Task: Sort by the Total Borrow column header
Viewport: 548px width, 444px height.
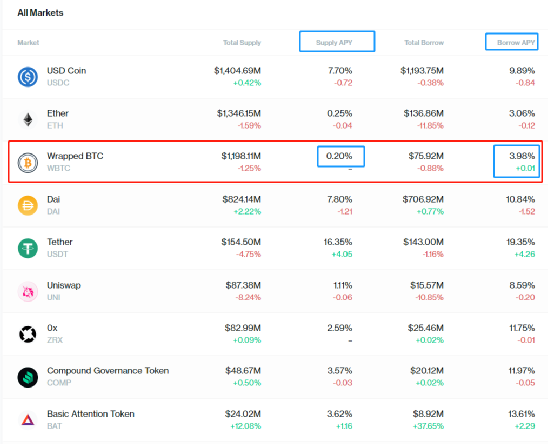Action: tap(424, 43)
